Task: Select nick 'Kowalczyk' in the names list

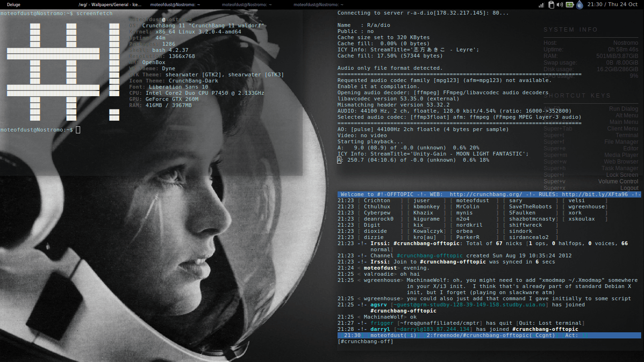Action: [428, 231]
